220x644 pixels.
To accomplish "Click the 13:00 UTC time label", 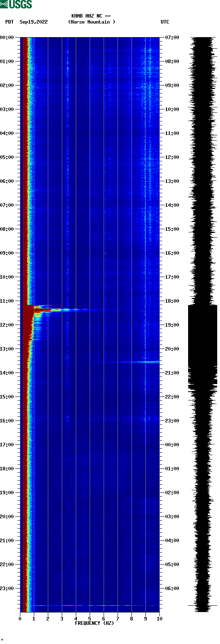I will 172,181.
